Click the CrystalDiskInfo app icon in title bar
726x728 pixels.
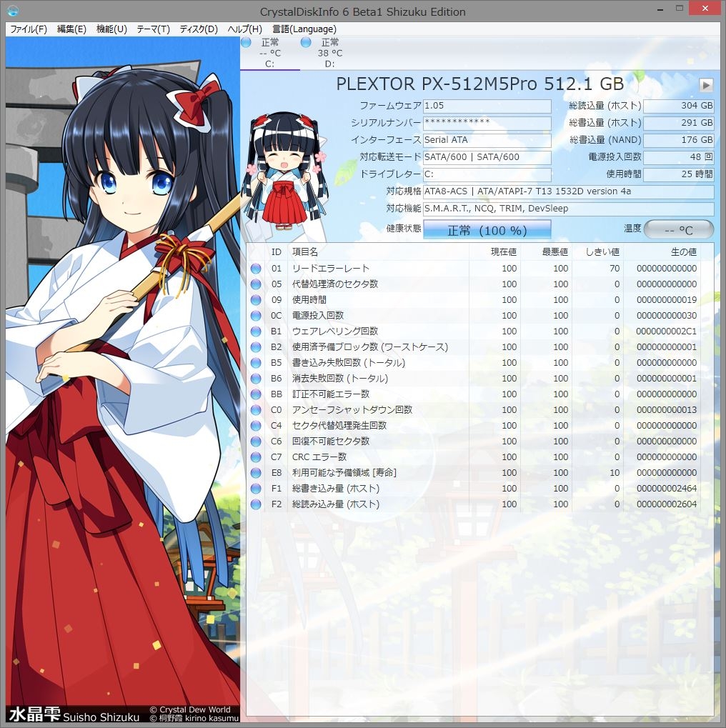(x=13, y=10)
